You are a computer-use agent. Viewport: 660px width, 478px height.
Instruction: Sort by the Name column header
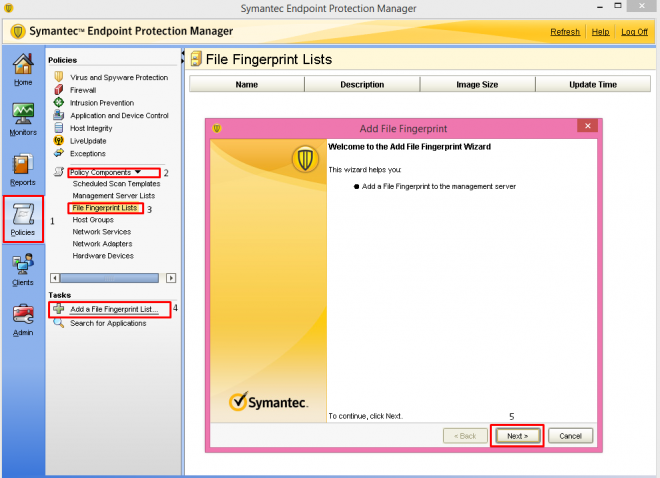coord(247,84)
